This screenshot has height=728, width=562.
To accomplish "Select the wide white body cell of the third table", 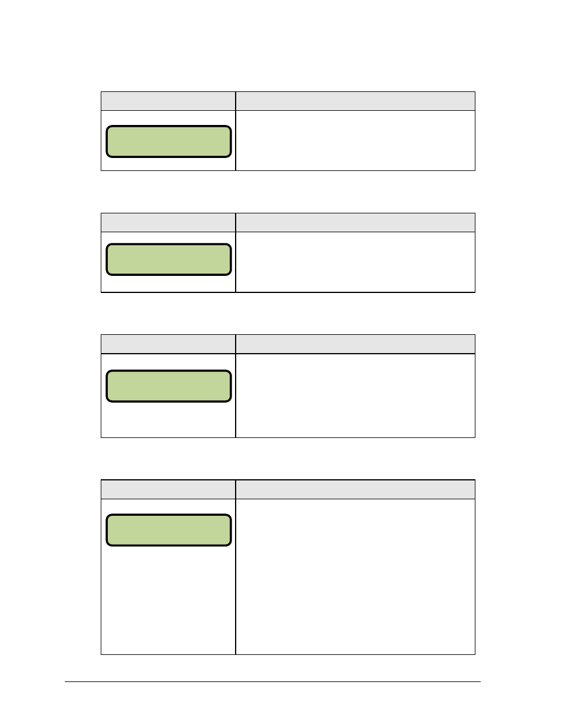I will 355,396.
